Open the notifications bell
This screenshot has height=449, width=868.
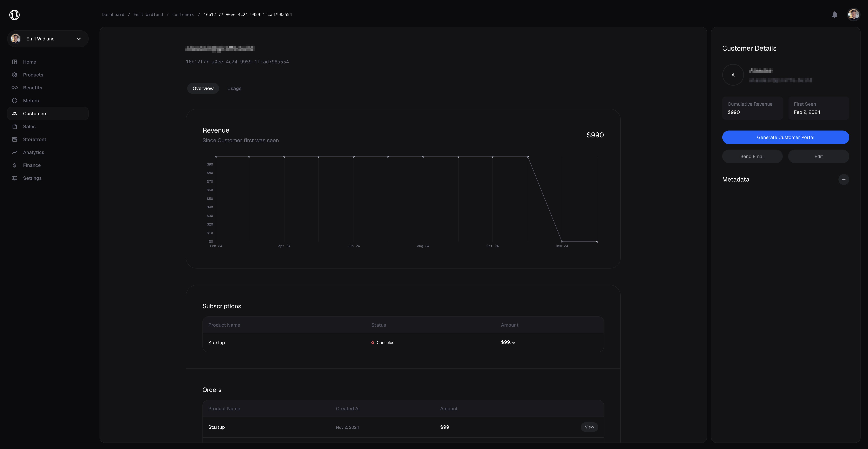[834, 15]
